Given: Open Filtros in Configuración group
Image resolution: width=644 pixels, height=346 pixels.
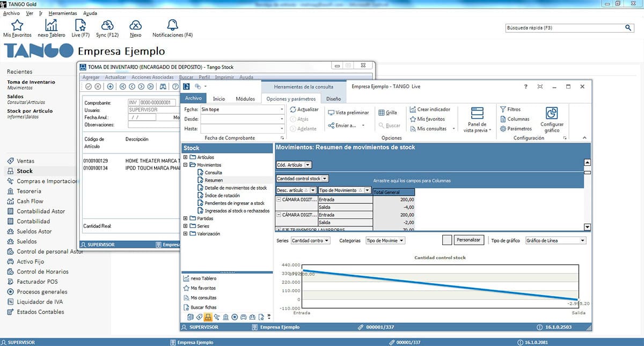Looking at the screenshot, I should click(510, 109).
